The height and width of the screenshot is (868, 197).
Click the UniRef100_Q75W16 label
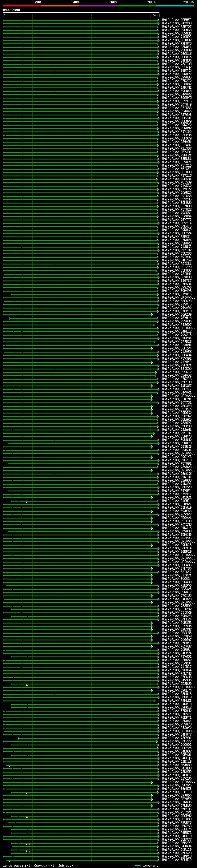coord(177,294)
